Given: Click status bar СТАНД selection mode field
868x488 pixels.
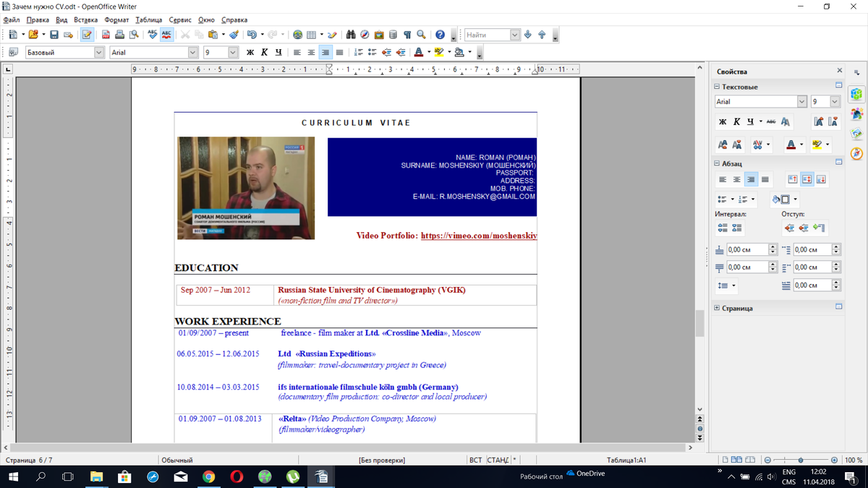Looking at the screenshot, I should tap(498, 460).
